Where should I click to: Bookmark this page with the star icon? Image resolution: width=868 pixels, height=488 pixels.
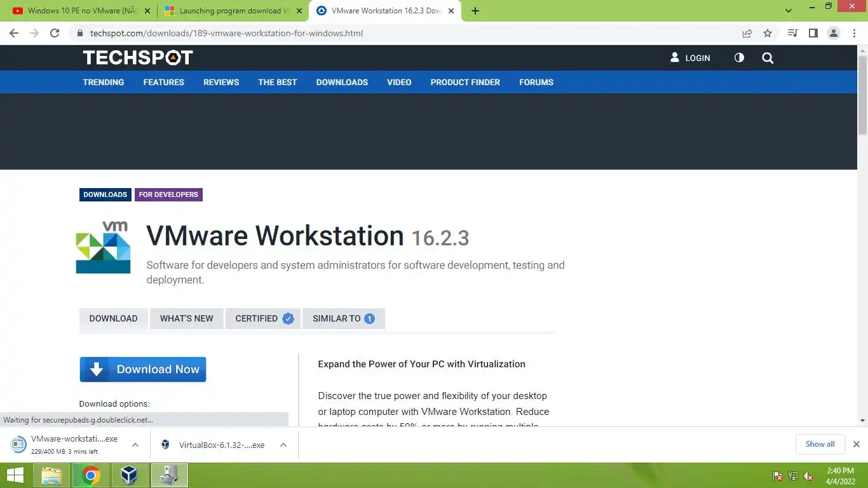768,33
